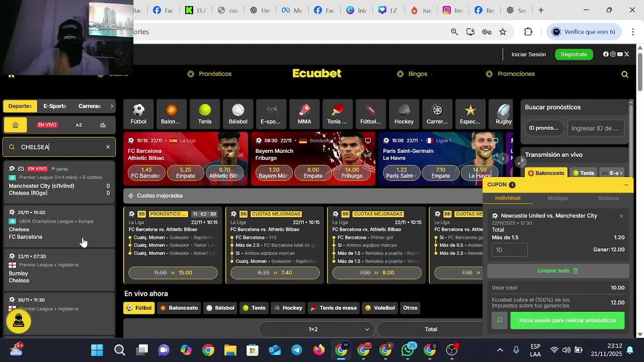The height and width of the screenshot is (362, 644).
Task: Open the Fútbol sport category icon
Action: coord(138,114)
